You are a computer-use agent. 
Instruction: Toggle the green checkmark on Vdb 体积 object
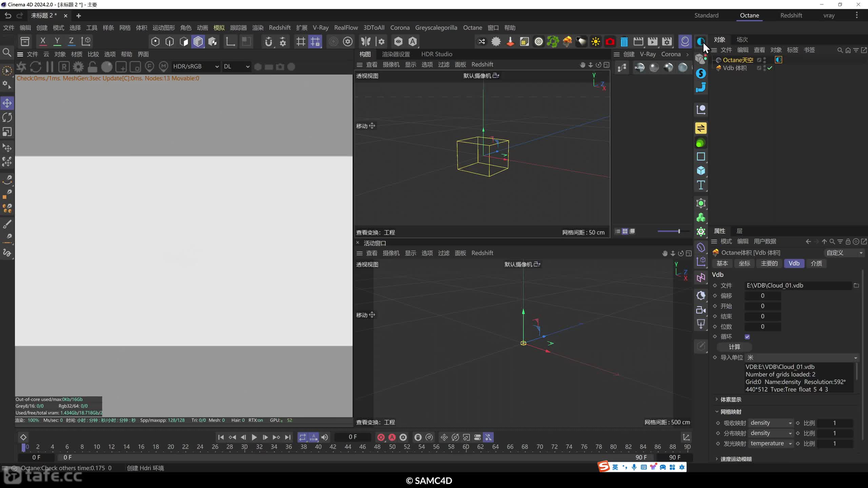(770, 68)
